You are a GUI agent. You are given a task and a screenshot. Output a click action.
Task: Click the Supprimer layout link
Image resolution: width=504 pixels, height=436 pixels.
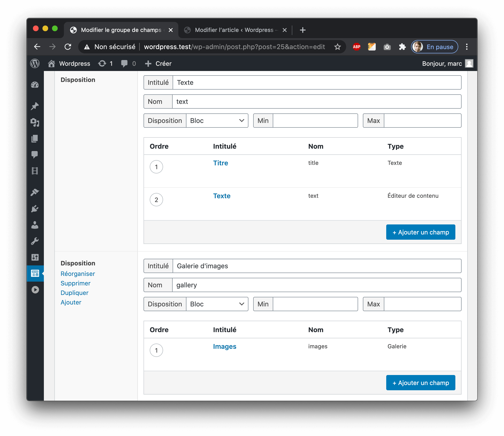76,283
